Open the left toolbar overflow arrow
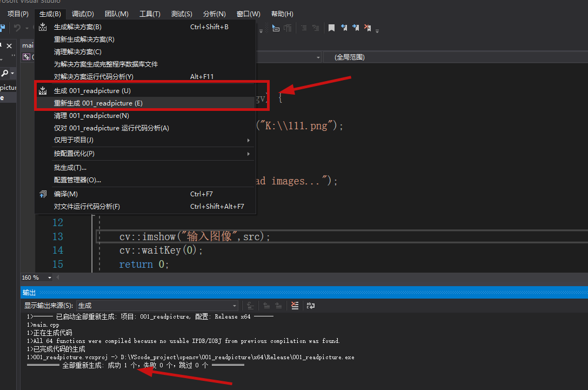Image resolution: width=588 pixels, height=390 pixels. (261, 30)
